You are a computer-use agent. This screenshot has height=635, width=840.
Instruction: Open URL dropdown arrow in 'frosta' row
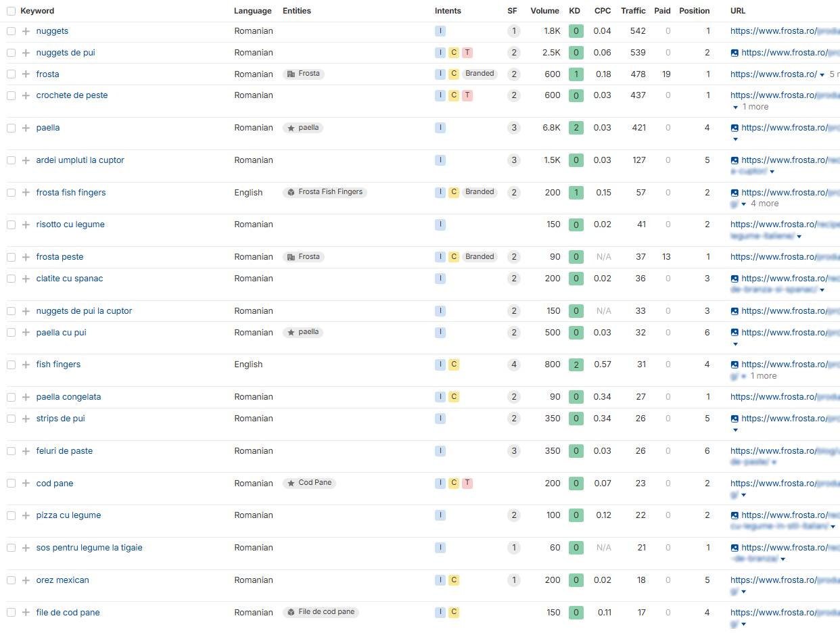point(822,75)
